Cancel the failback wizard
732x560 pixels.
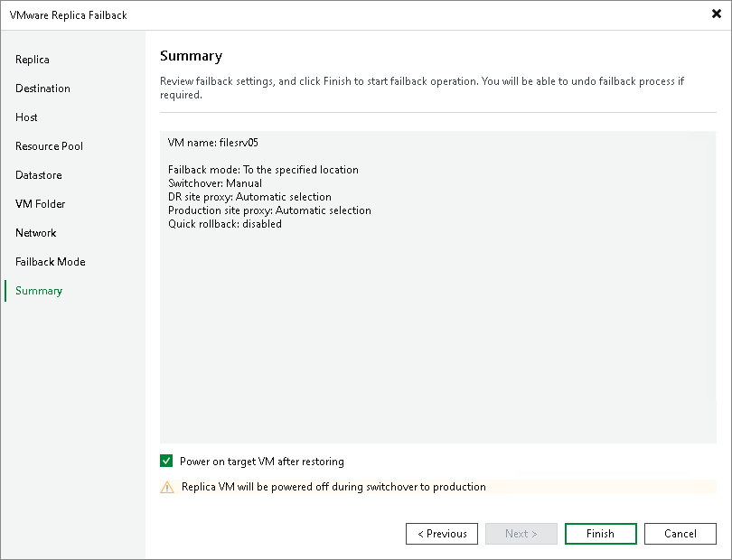click(680, 534)
